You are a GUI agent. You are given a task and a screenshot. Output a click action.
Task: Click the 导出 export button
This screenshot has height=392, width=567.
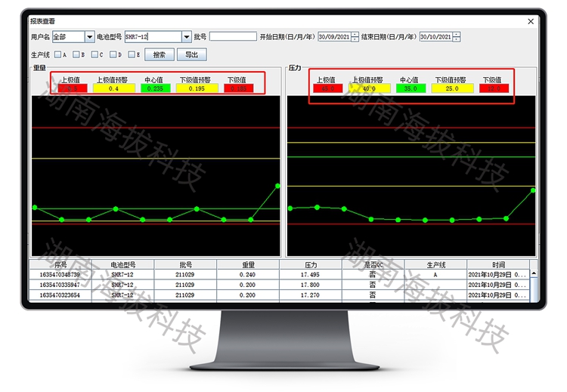[x=191, y=54]
